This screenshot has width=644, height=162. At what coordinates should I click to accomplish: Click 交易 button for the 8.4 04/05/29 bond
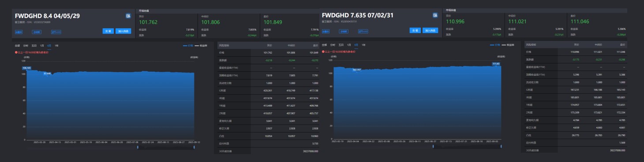click(x=108, y=31)
